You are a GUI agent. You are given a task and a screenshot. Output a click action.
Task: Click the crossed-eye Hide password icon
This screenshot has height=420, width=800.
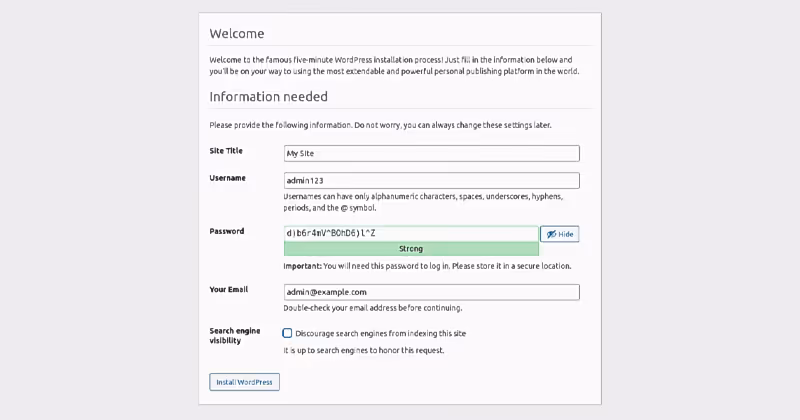(x=550, y=234)
